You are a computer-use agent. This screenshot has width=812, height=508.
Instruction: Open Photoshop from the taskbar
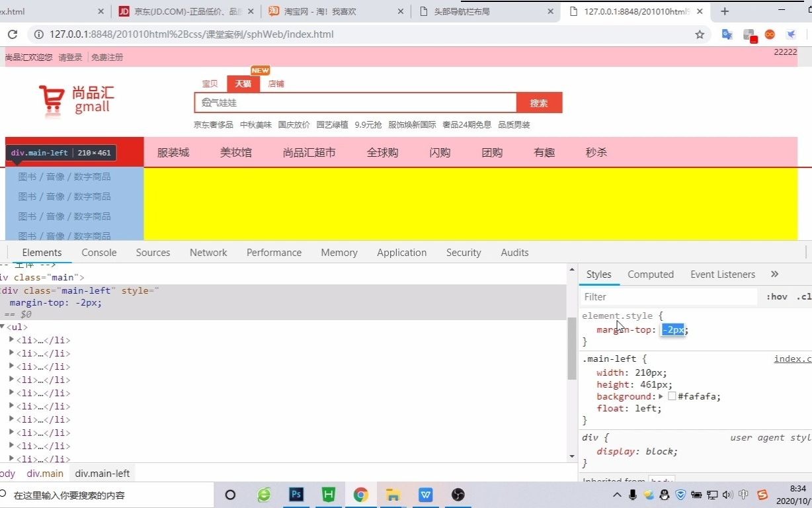[296, 495]
